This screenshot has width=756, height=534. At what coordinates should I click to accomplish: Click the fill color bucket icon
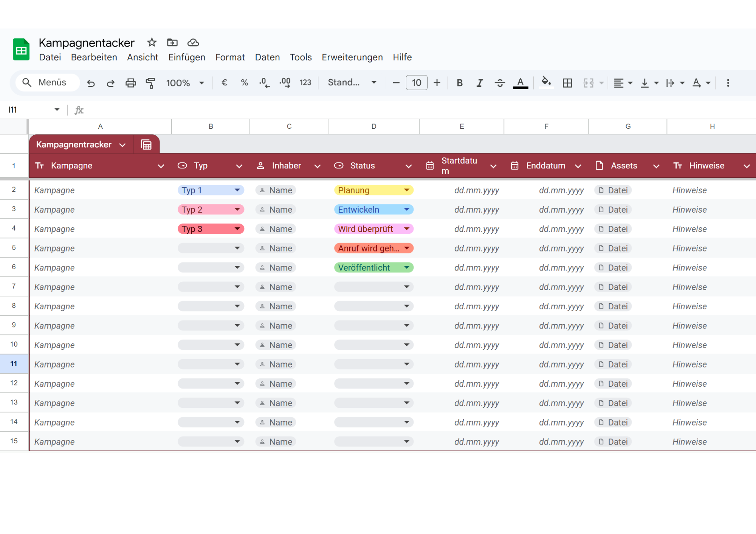[x=545, y=82]
